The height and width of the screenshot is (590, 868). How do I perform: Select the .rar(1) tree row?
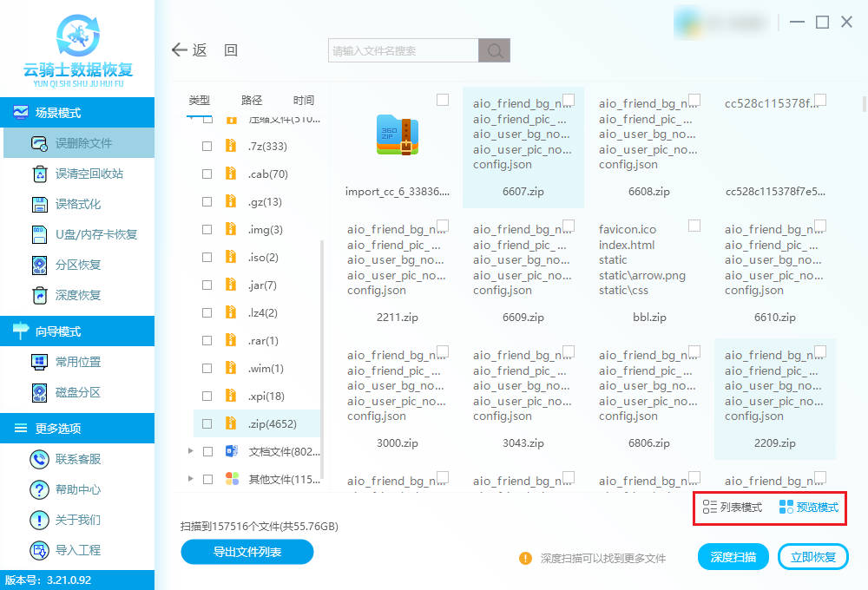coord(256,340)
